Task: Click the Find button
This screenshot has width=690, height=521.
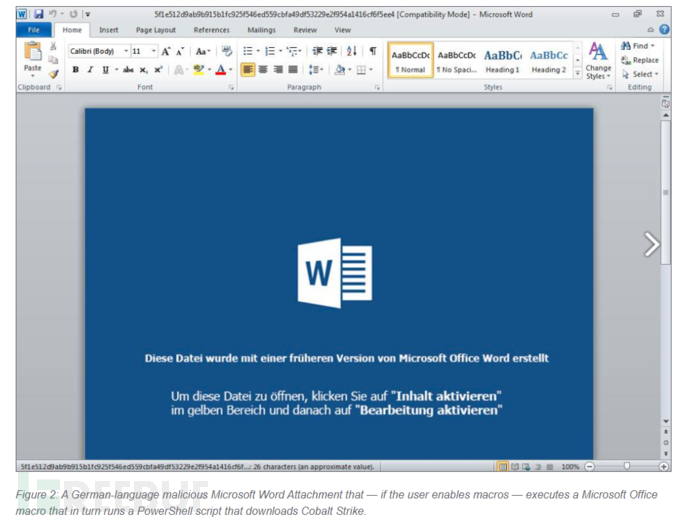Action: coord(635,46)
